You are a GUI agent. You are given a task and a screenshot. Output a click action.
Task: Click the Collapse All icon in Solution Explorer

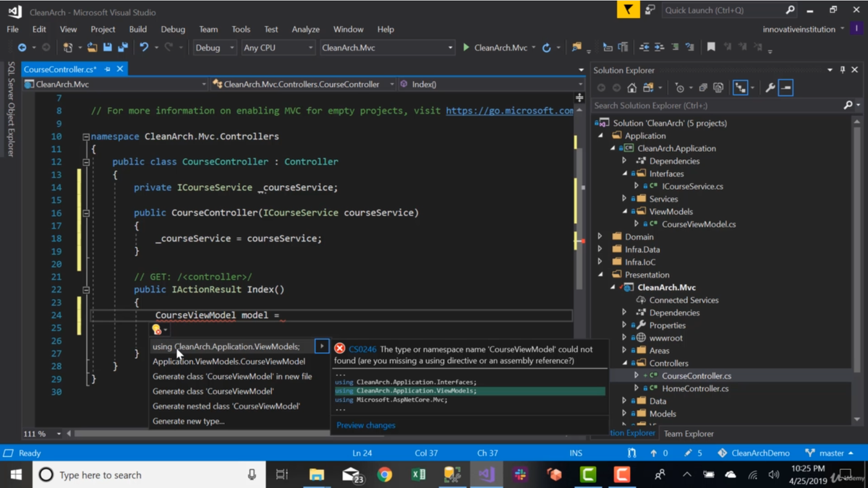tap(703, 88)
